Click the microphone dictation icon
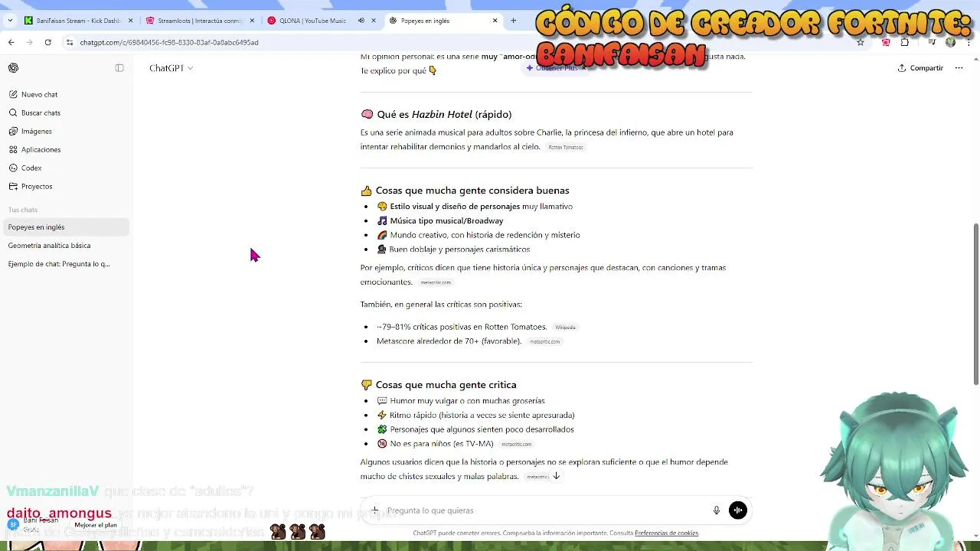The image size is (980, 551). coord(716,510)
